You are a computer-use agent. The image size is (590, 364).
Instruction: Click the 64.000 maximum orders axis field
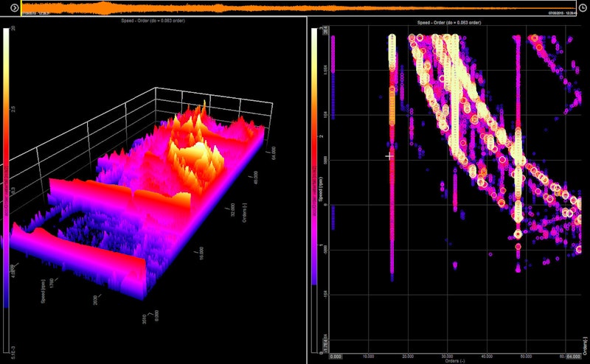574,356
